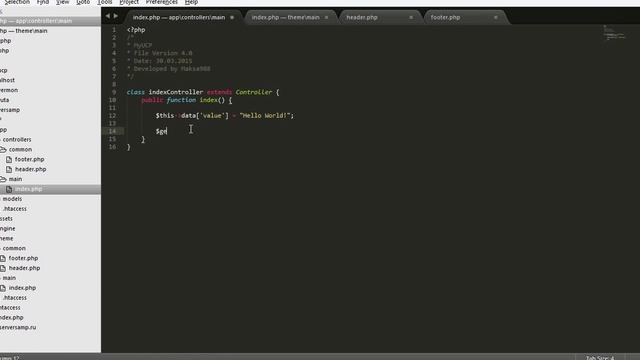Toggle the common folder below heme folder
Image resolution: width=640 pixels, height=360 pixels.
pos(14,249)
